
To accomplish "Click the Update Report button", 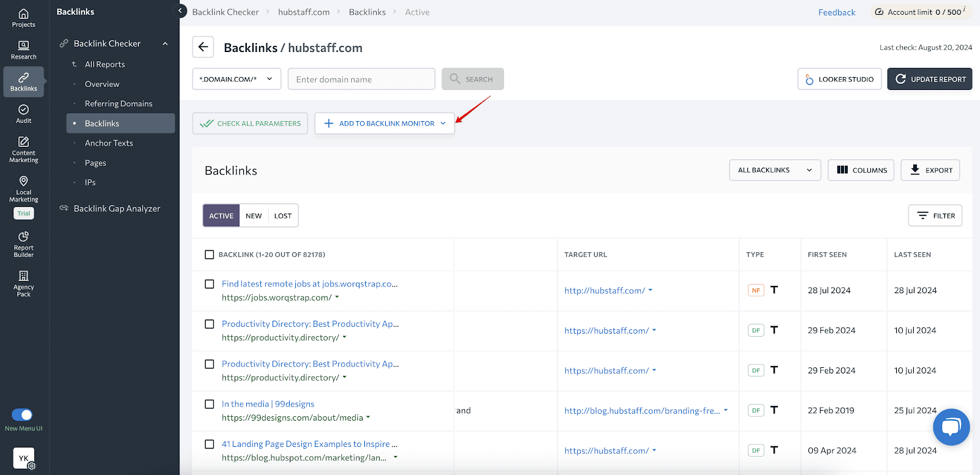I will [x=929, y=79].
